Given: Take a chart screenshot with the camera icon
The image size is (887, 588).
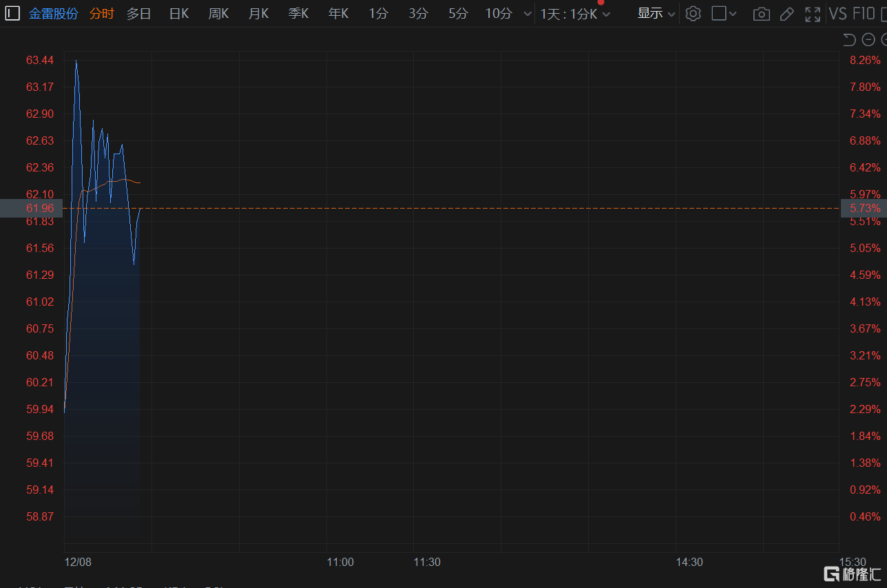Looking at the screenshot, I should [761, 14].
